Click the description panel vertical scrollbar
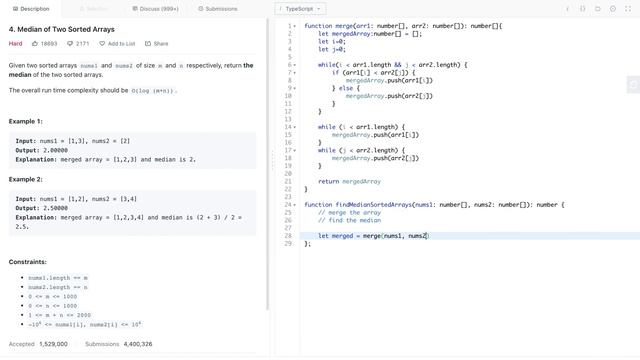 pyautogui.click(x=268, y=164)
